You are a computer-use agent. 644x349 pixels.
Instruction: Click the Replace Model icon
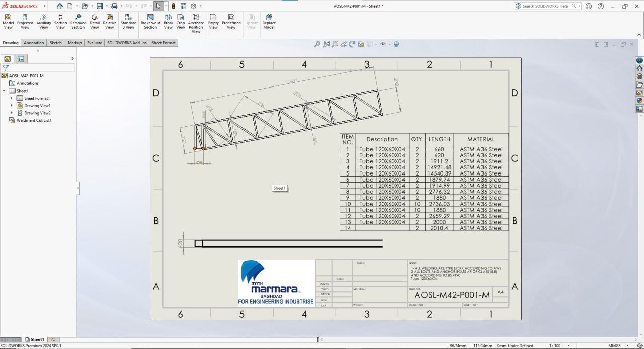(x=269, y=22)
